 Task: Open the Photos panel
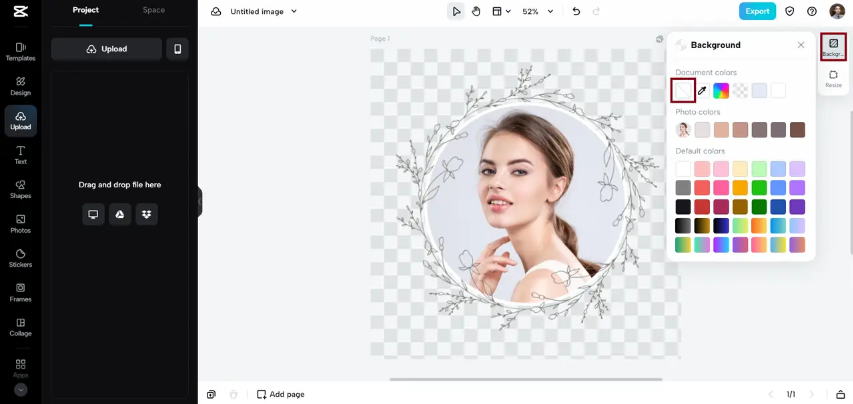tap(21, 224)
